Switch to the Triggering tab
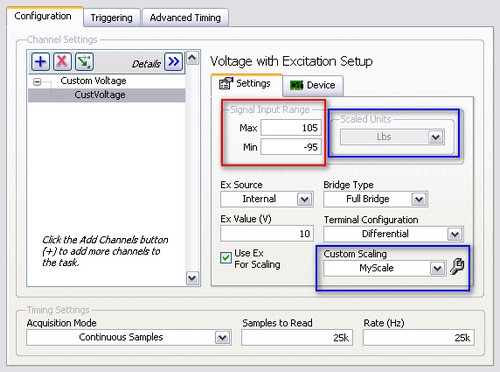The width and height of the screenshot is (500, 372). tap(112, 18)
